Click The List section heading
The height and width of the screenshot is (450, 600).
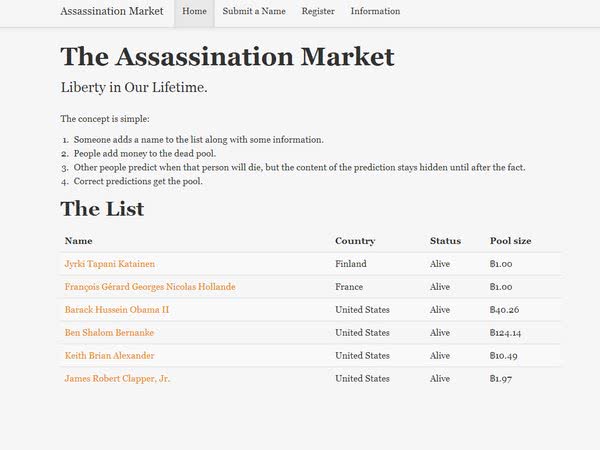(102, 209)
